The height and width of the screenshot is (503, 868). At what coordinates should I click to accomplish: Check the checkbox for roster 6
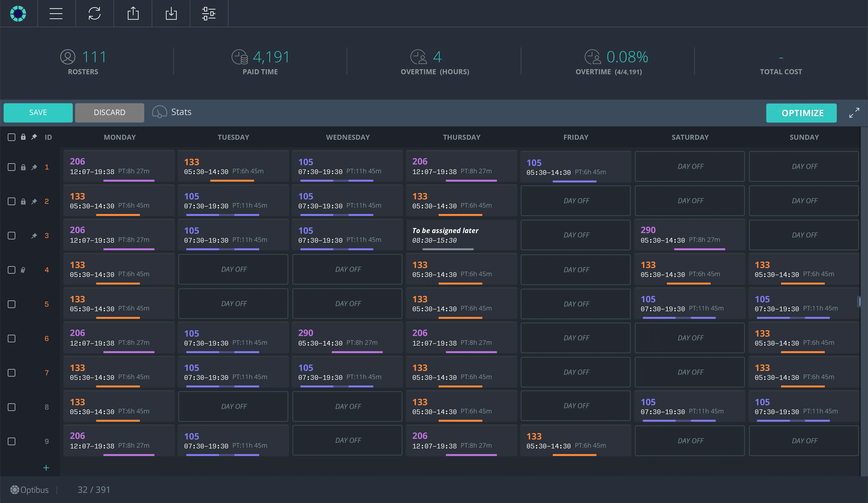(x=12, y=338)
